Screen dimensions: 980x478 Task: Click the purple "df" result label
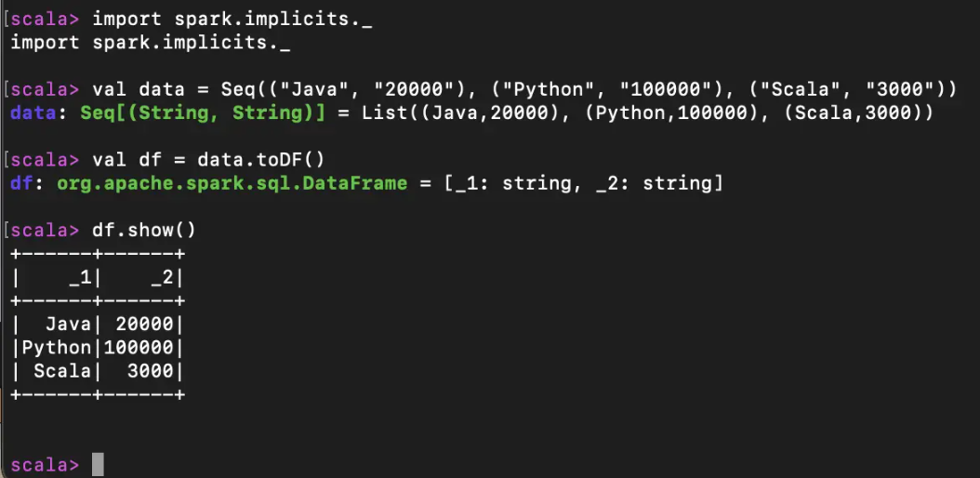[x=21, y=183]
